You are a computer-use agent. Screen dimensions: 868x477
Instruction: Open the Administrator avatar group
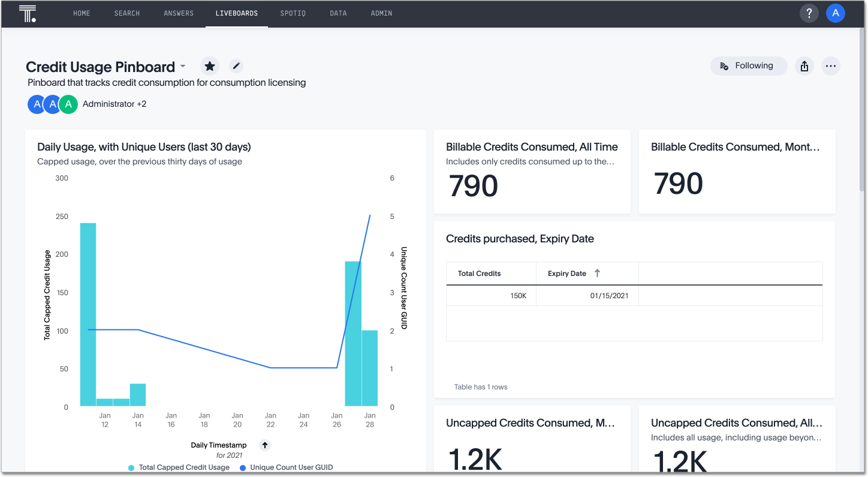[52, 104]
